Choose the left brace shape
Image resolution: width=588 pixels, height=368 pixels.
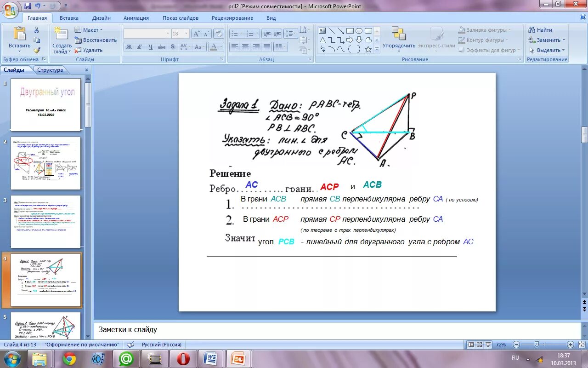pos(350,49)
